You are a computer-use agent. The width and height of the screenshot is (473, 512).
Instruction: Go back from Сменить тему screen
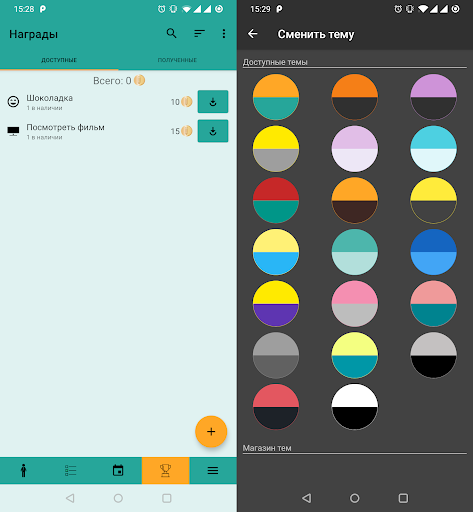click(x=253, y=34)
